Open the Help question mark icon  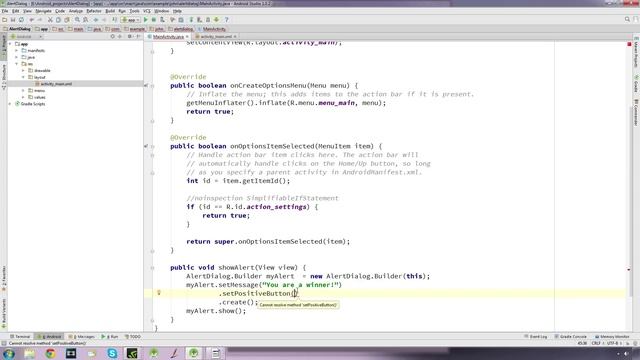click(x=227, y=20)
